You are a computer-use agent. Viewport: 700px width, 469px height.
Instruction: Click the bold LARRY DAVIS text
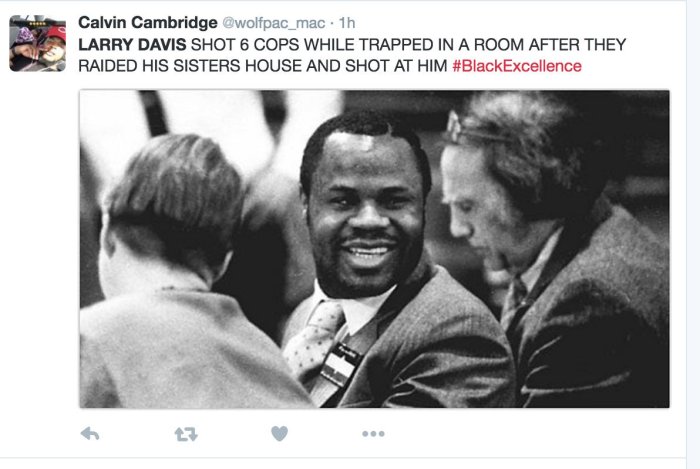[132, 45]
